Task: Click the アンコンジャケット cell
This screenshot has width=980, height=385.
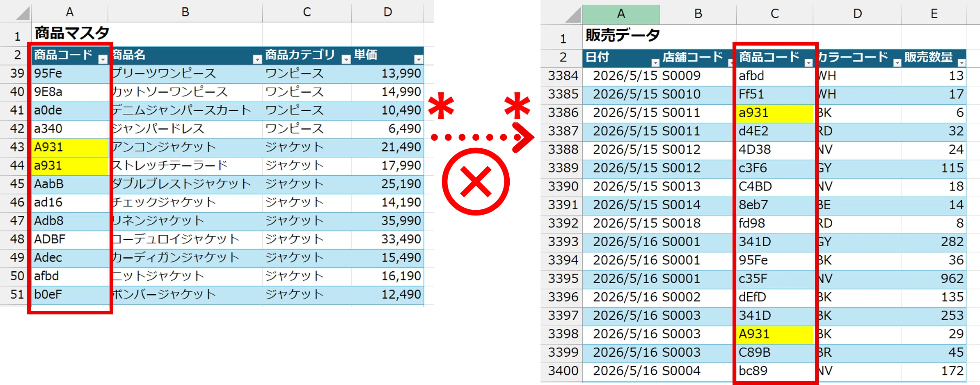Action: (185, 147)
